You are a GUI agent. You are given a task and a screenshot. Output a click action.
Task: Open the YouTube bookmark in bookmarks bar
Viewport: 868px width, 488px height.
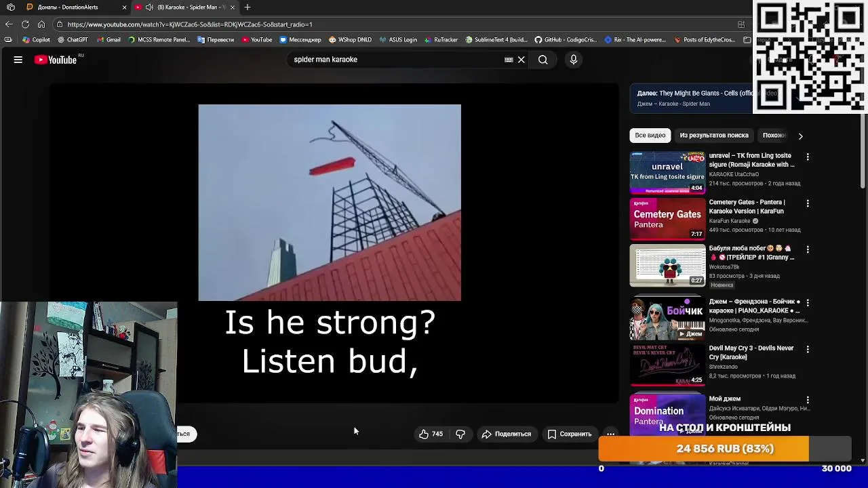[256, 40]
